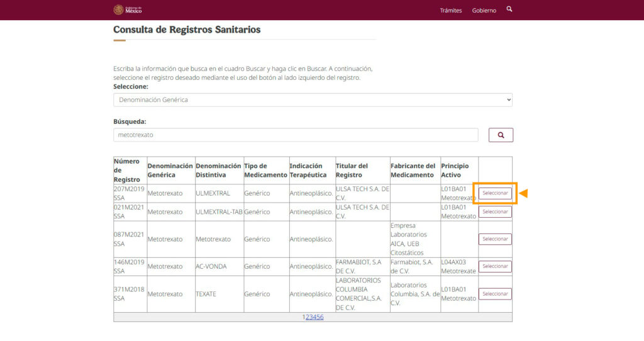Click the 371M2018 SSA registration number cell
Screen dimensions: 644x341
129,294
